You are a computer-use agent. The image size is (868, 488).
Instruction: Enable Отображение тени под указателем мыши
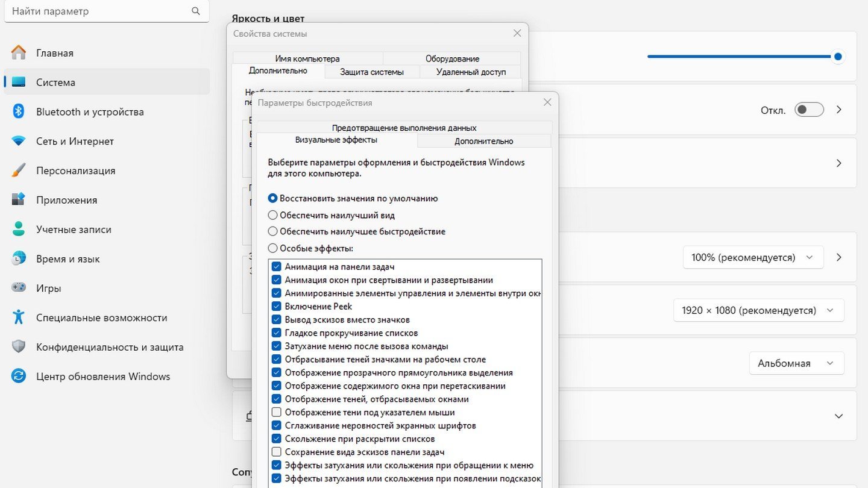click(277, 413)
